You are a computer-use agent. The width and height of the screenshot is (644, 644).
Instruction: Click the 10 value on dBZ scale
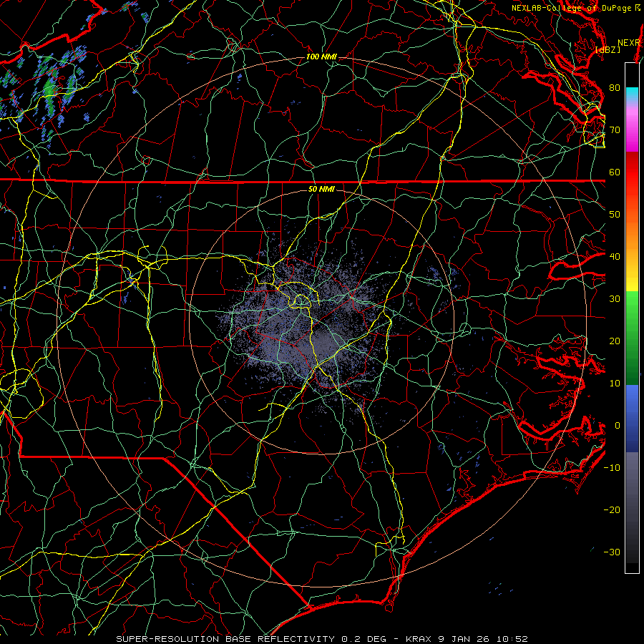click(x=615, y=384)
